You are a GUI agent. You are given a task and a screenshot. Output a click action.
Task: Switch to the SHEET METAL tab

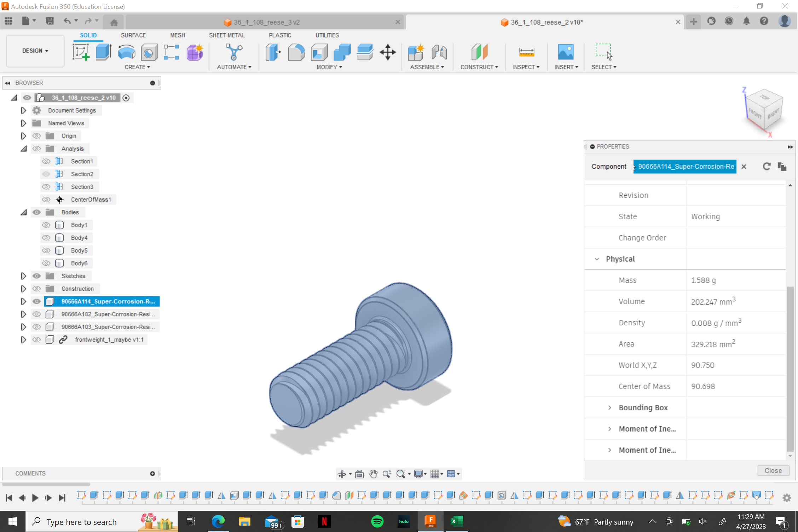click(x=227, y=35)
